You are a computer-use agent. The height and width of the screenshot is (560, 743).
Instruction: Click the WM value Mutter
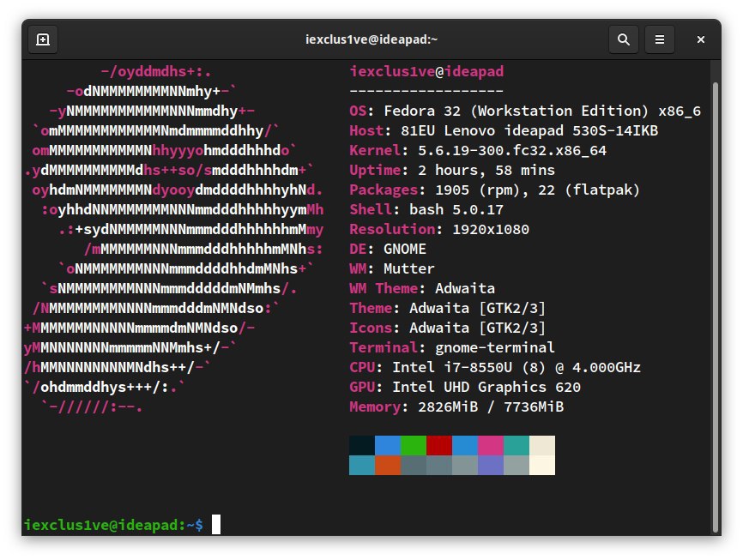(409, 268)
